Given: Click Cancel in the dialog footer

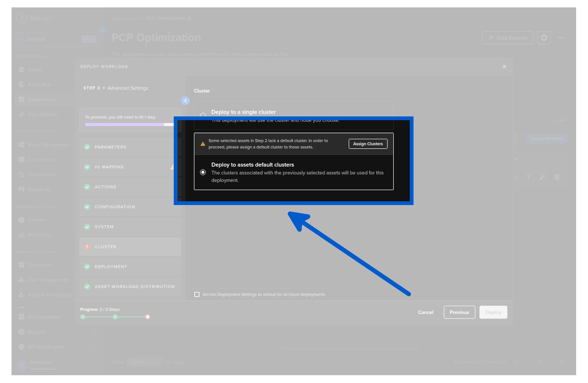Looking at the screenshot, I should coord(425,312).
